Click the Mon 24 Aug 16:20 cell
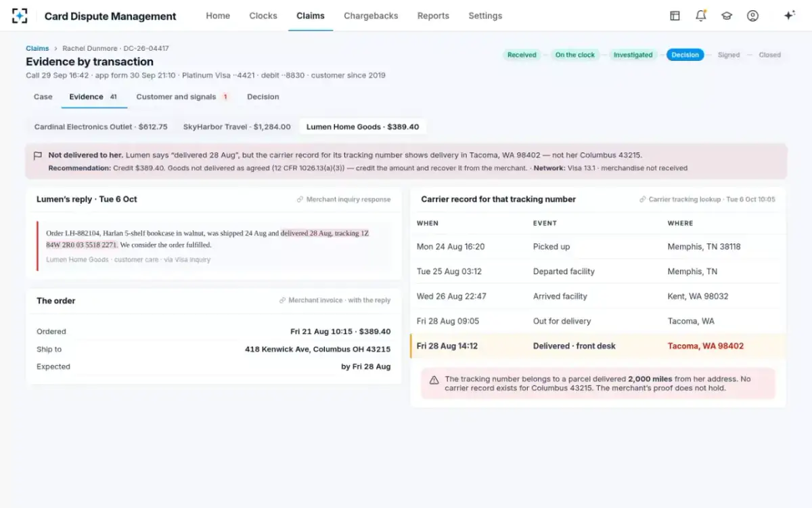The width and height of the screenshot is (812, 508). (451, 247)
